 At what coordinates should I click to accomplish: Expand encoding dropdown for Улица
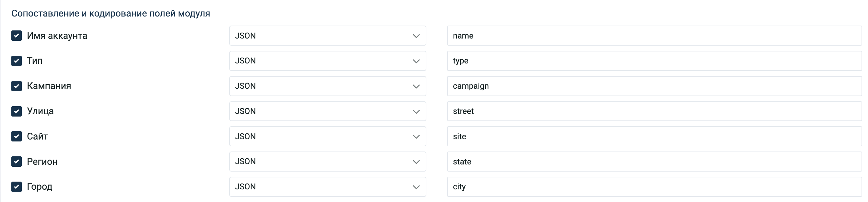point(327,111)
